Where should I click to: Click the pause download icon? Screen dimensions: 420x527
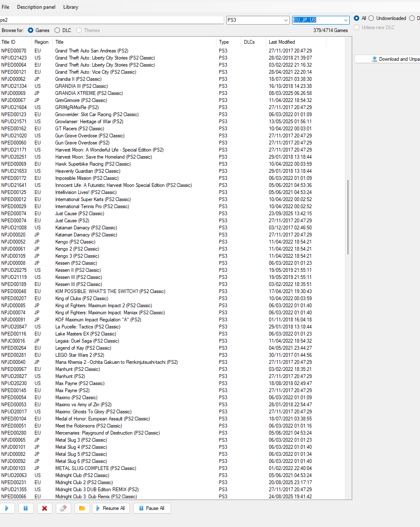(25, 508)
